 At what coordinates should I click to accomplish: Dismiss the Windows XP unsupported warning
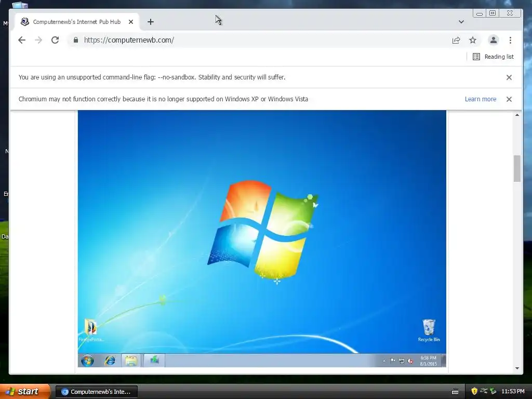click(509, 99)
